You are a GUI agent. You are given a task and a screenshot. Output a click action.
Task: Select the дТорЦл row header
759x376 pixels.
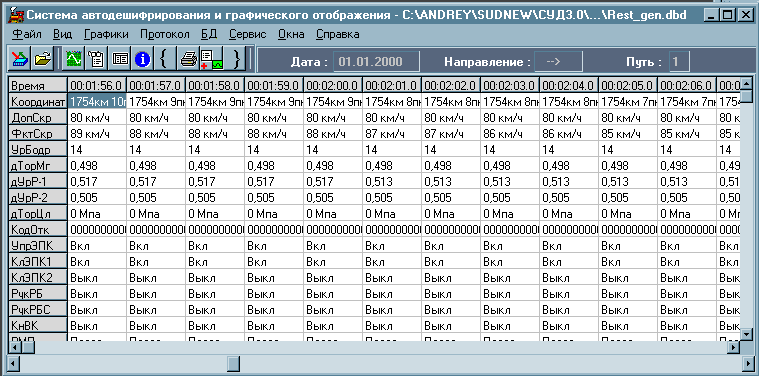pyautogui.click(x=38, y=213)
